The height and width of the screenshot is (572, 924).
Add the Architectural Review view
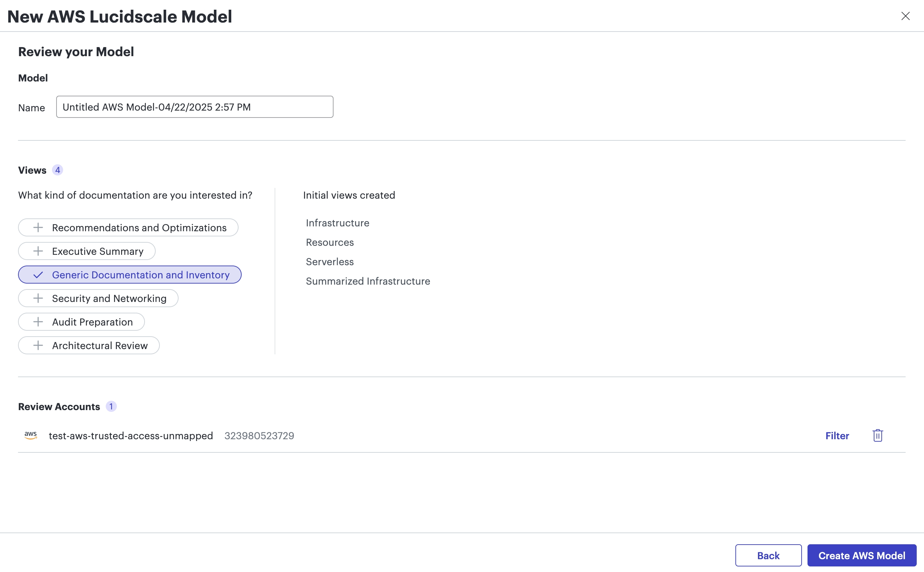(88, 345)
